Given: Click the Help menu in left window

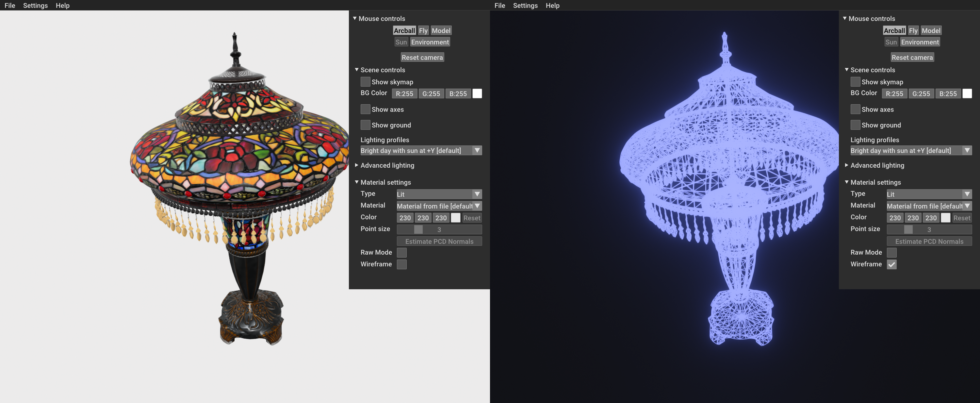Looking at the screenshot, I should (62, 5).
